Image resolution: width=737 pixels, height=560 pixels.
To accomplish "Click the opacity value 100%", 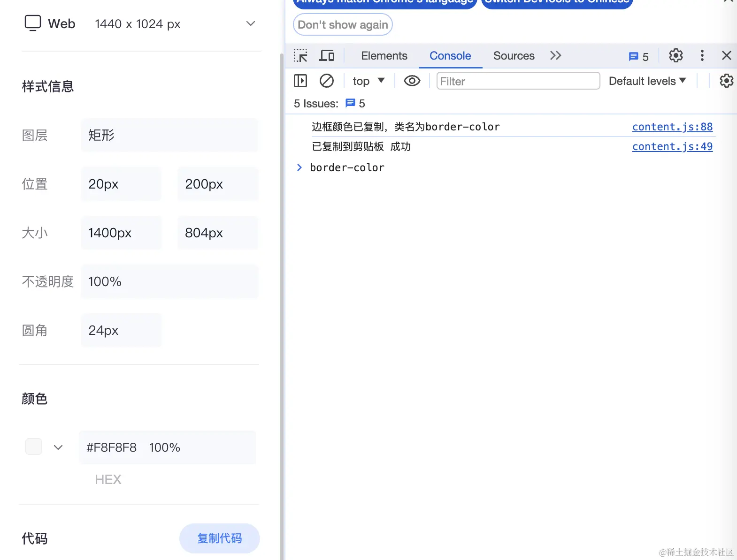I will click(x=169, y=281).
